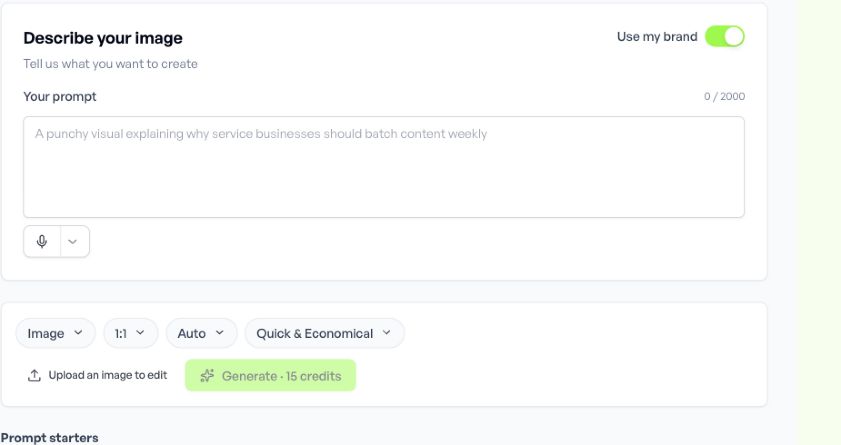
Task: Click the Prompt starters heading
Action: (49, 437)
